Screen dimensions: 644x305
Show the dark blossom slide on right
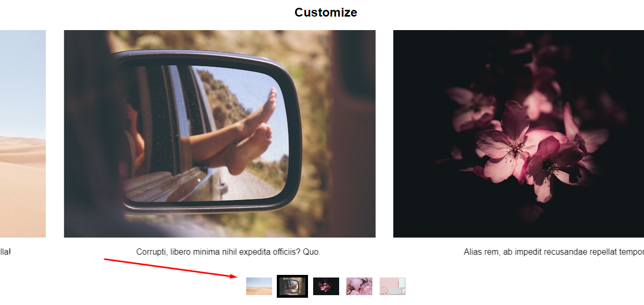[518, 134]
